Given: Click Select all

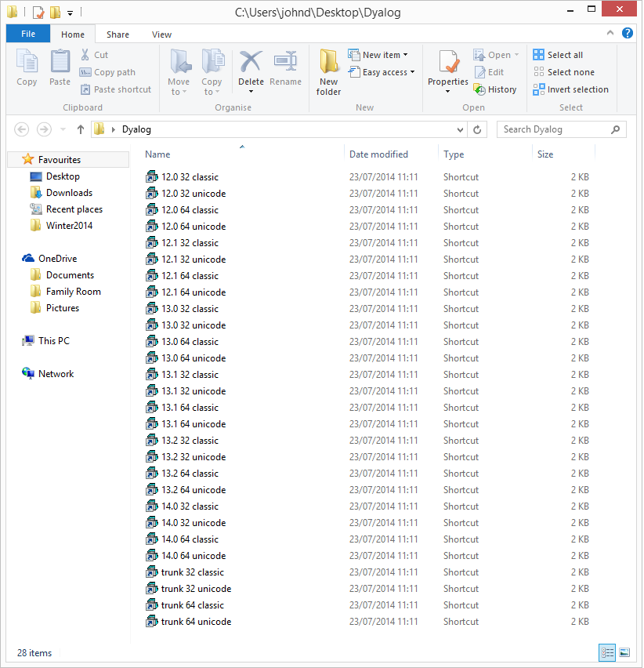Looking at the screenshot, I should (x=558, y=55).
